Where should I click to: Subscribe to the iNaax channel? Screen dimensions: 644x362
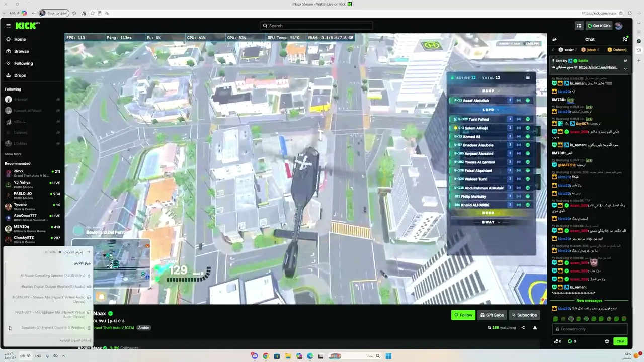524,315
